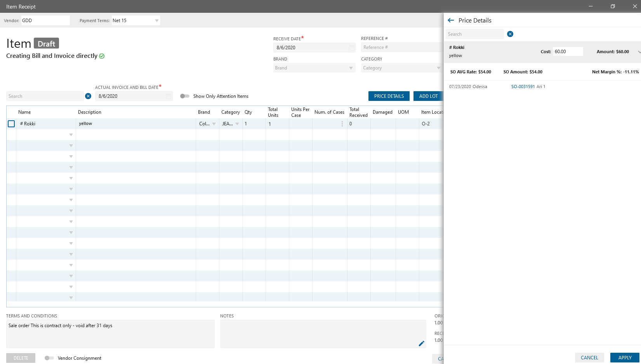Viewport: 641px width, 364px height.
Task: Select the Description column header
Action: click(x=90, y=112)
